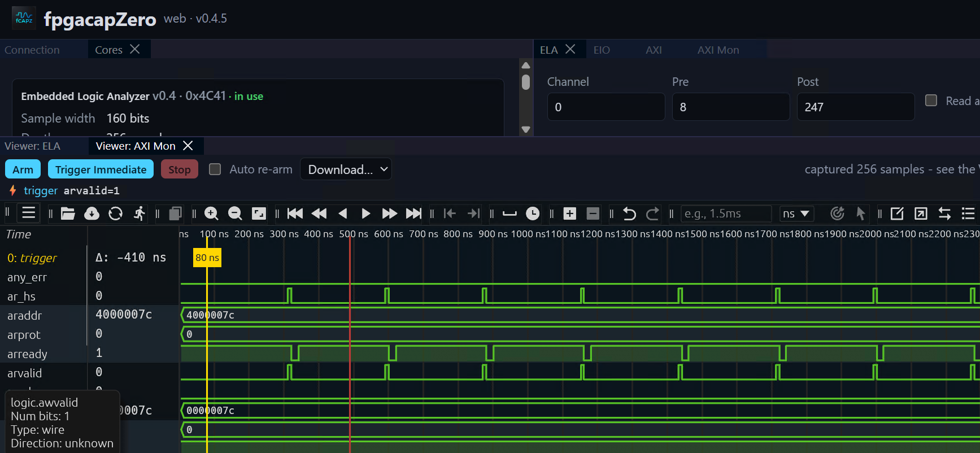Jump to the start of the waveform
The height and width of the screenshot is (453, 980).
click(x=295, y=214)
